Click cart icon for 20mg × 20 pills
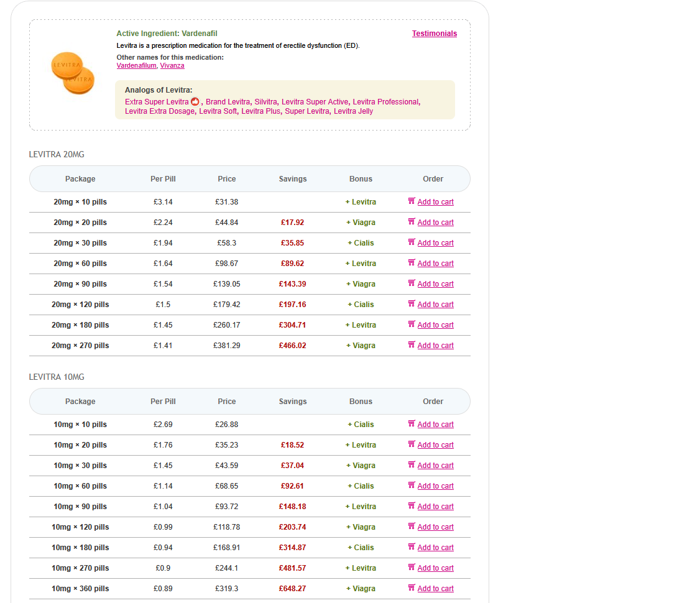The height and width of the screenshot is (603, 700). pyautogui.click(x=412, y=221)
